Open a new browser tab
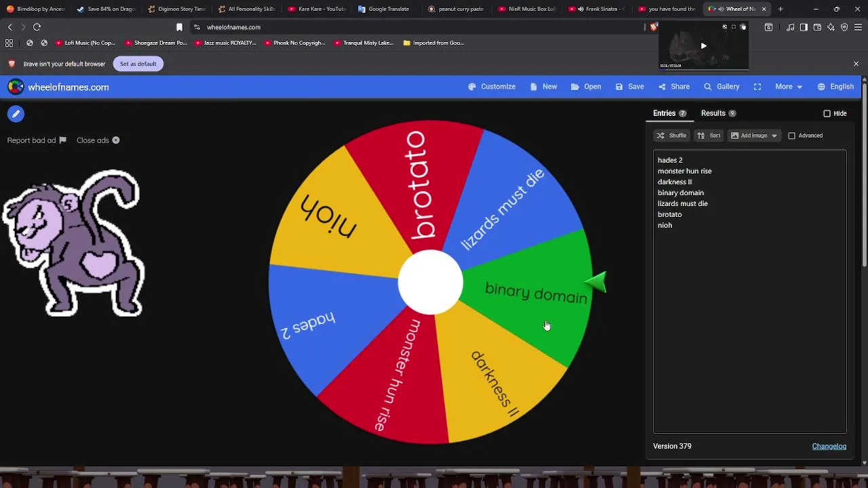 pos(781,9)
